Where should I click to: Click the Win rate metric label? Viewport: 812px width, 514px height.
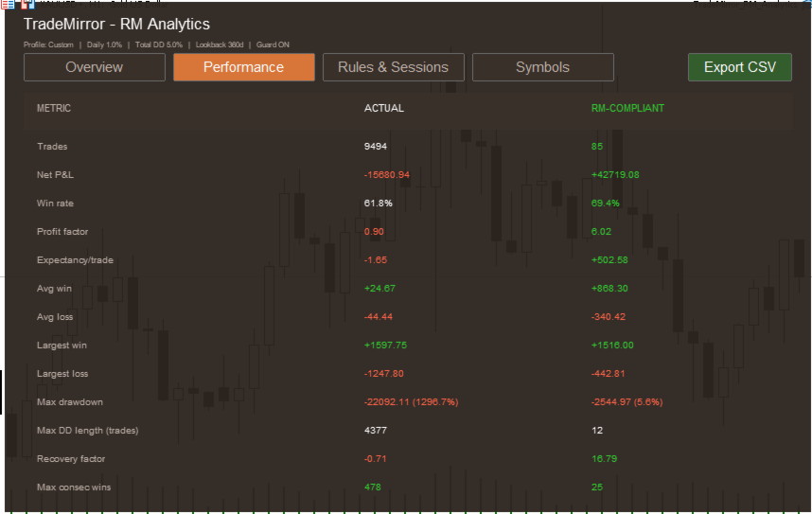pos(55,204)
